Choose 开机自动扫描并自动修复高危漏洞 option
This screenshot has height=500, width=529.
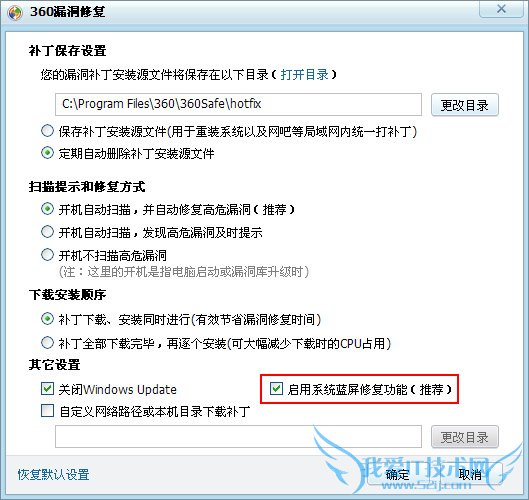coord(47,209)
